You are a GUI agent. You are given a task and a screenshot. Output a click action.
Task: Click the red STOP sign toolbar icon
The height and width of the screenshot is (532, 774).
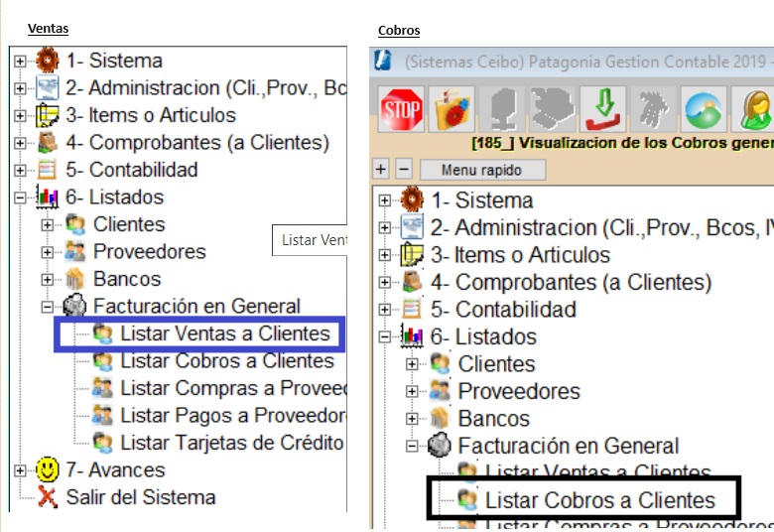pyautogui.click(x=401, y=109)
